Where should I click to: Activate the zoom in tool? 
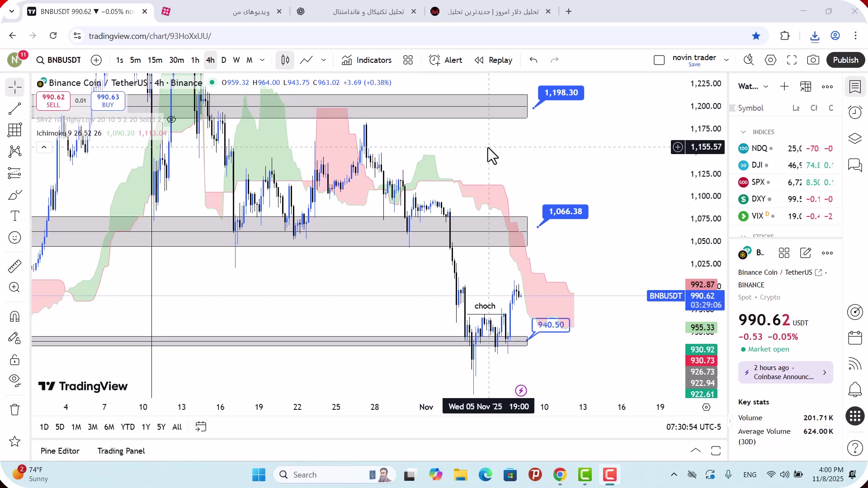[x=14, y=287]
